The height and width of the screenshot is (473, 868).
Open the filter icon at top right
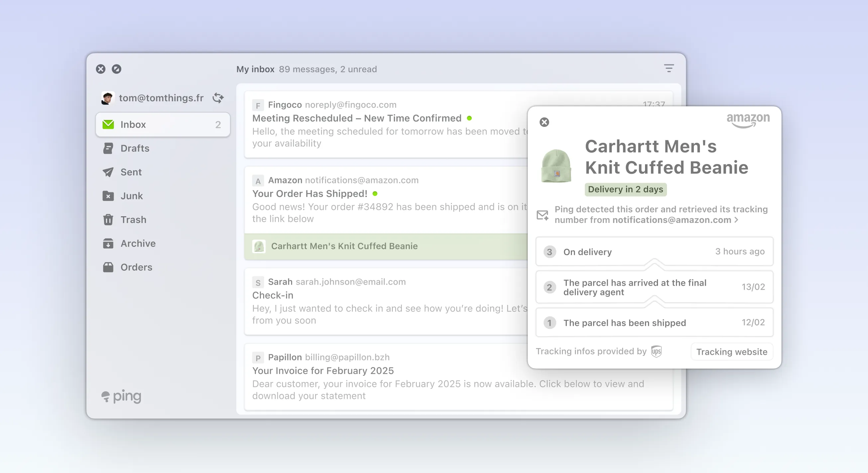pyautogui.click(x=669, y=68)
